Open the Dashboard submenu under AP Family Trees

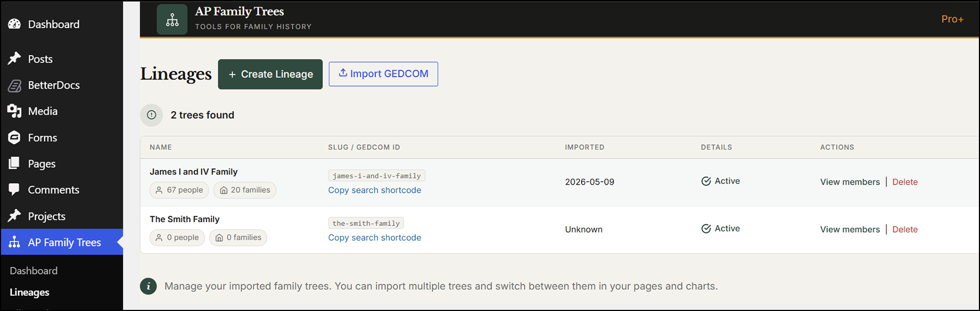(33, 271)
